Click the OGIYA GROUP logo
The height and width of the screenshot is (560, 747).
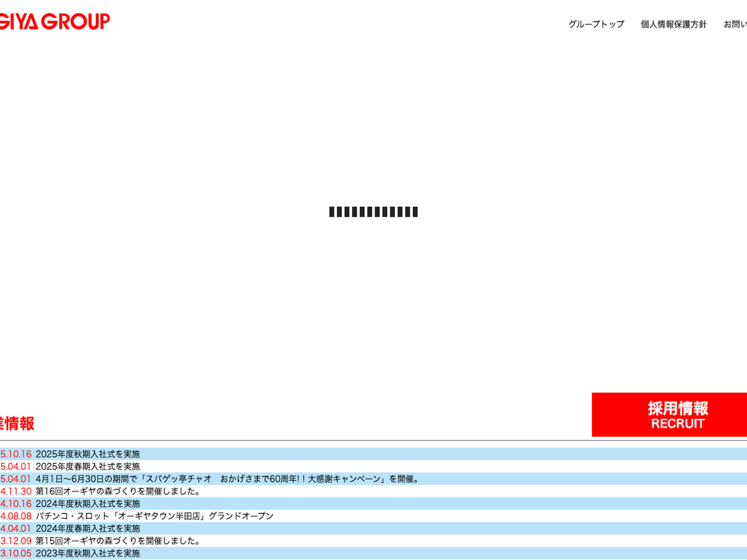(x=55, y=21)
